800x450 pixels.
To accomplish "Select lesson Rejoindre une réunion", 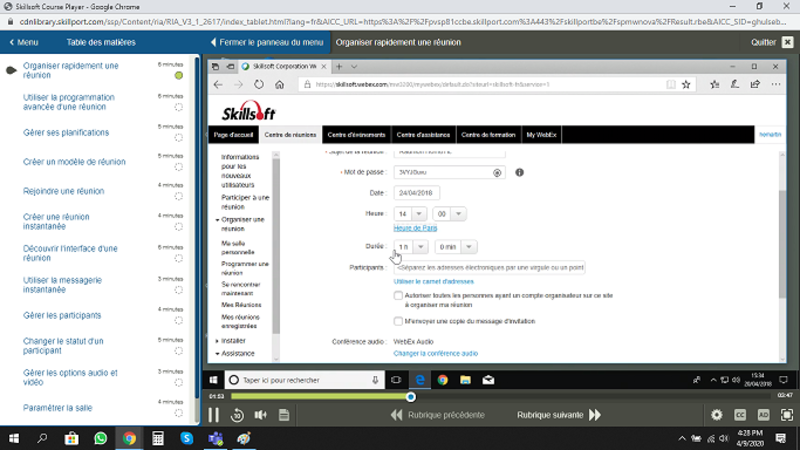I will (63, 191).
